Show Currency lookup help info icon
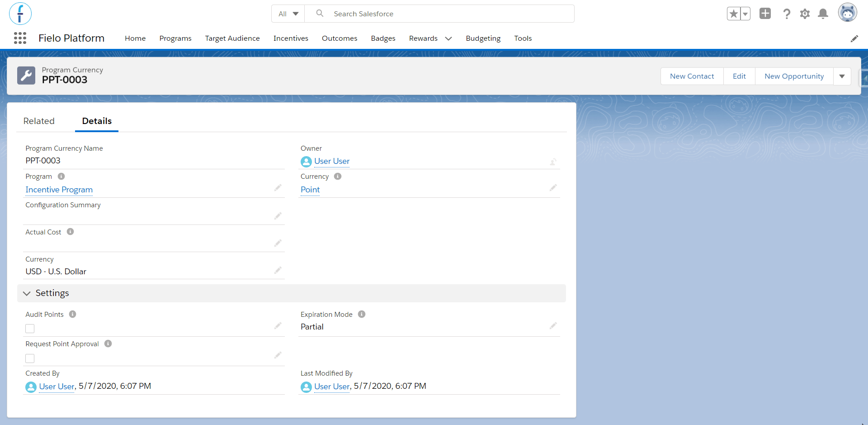This screenshot has width=868, height=425. pos(338,177)
